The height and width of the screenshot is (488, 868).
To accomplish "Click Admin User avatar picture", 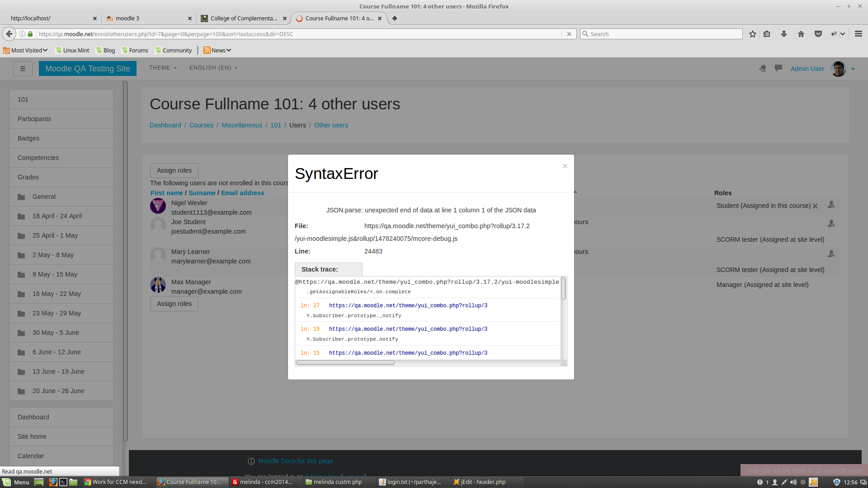I will 838,69.
